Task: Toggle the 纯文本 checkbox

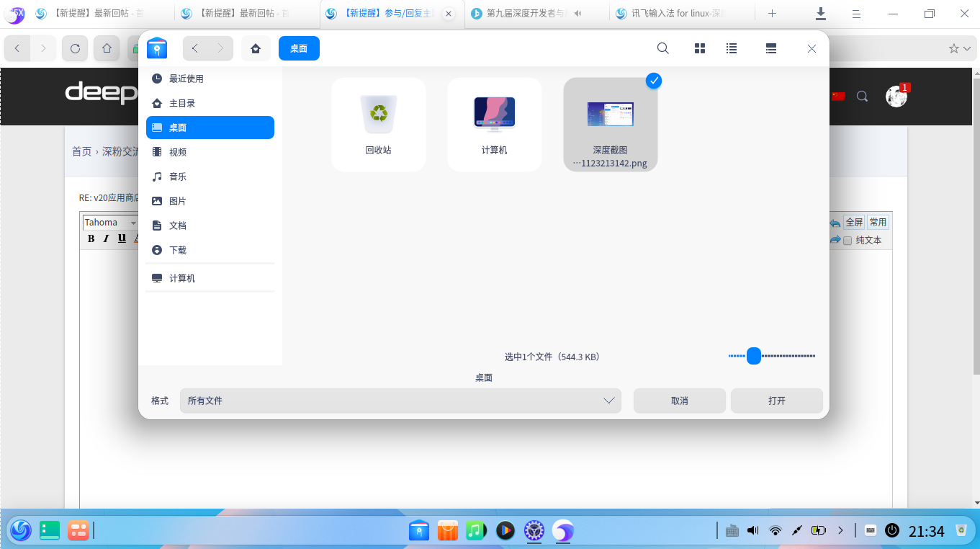Action: (848, 241)
